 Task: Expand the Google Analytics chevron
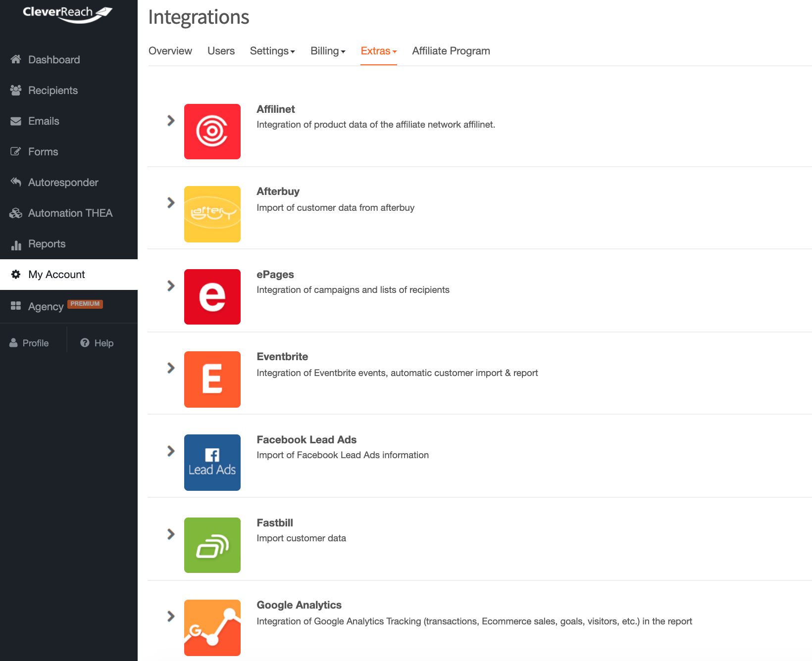click(x=171, y=616)
